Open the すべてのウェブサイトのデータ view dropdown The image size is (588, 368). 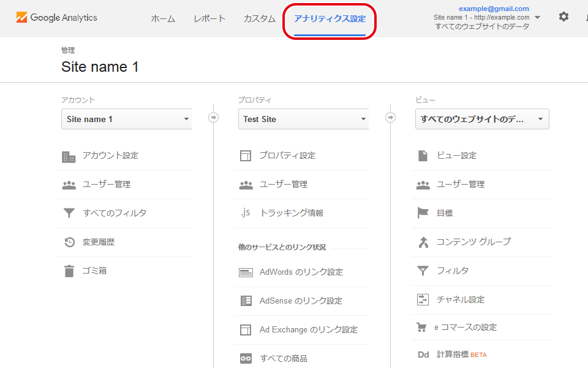[482, 119]
